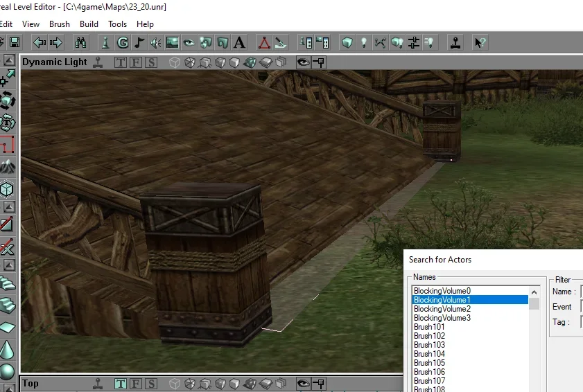Viewport: 583px width, 392px height.
Task: Switch Dynamic Light viewport to Top view
Action: pyautogui.click(x=121, y=62)
